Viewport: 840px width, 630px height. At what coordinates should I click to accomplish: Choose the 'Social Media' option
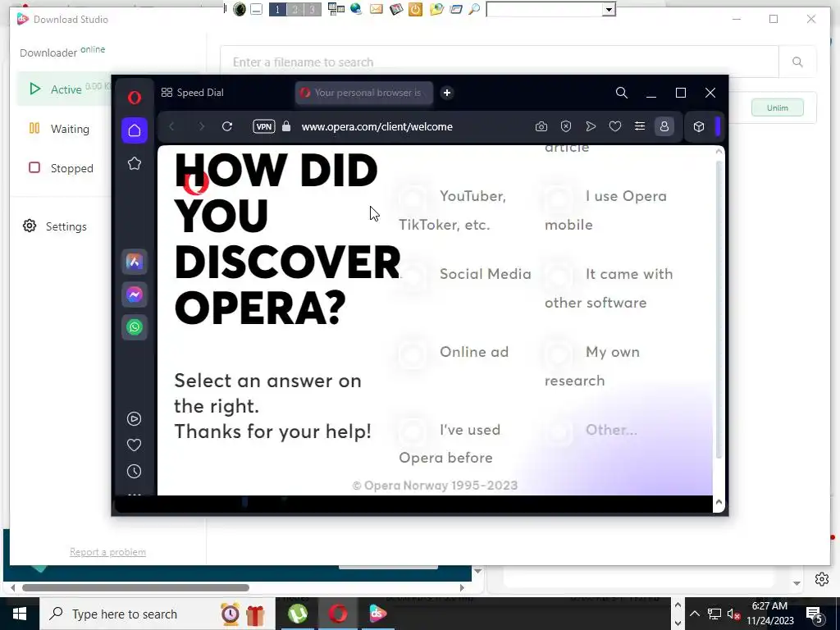tap(465, 274)
